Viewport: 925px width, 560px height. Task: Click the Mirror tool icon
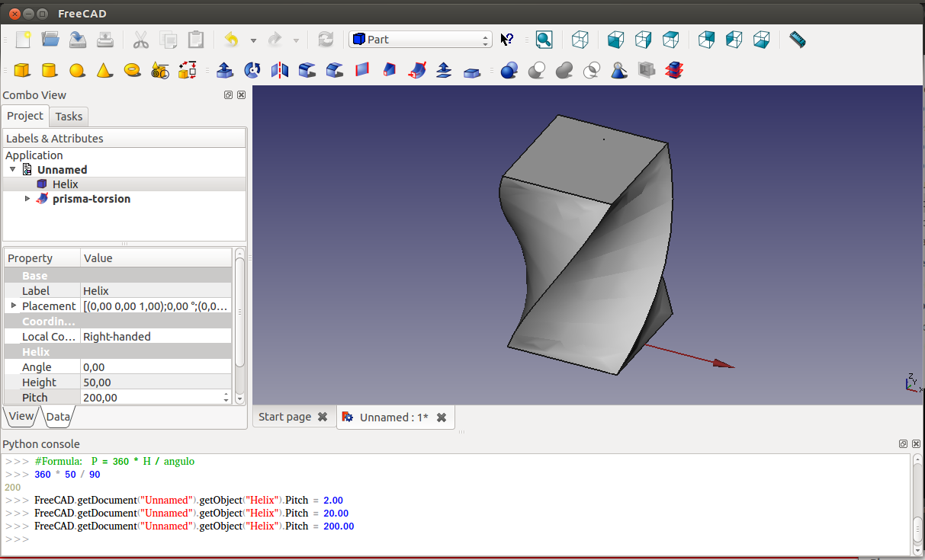(x=280, y=71)
